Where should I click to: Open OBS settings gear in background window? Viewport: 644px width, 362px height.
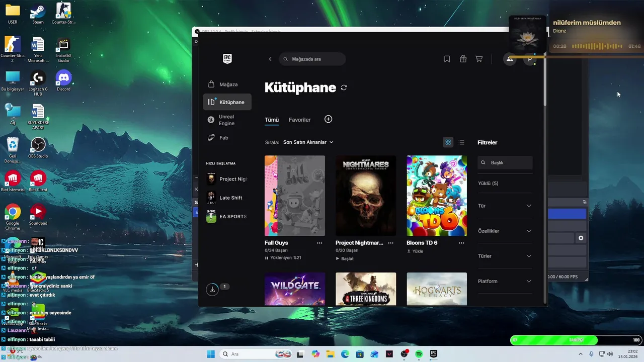581,238
